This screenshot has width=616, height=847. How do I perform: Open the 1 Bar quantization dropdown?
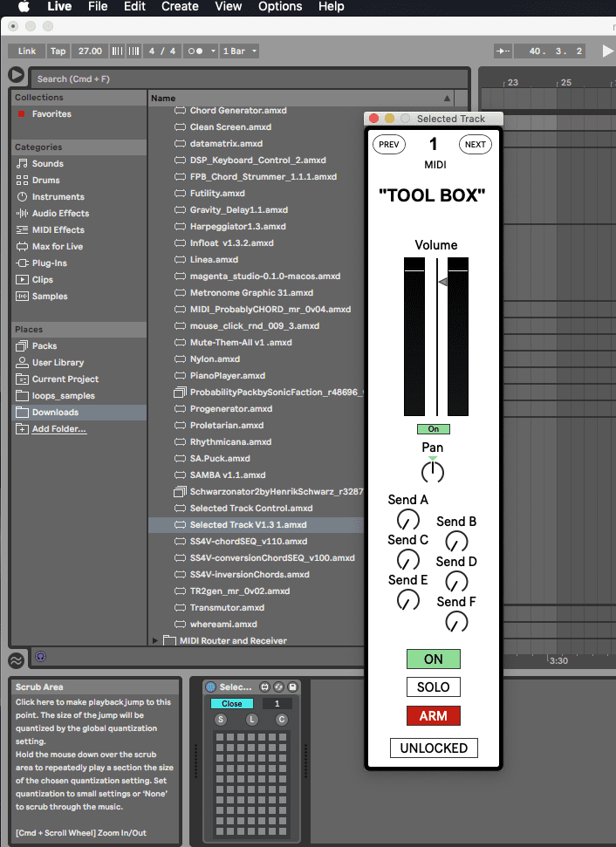coord(239,51)
